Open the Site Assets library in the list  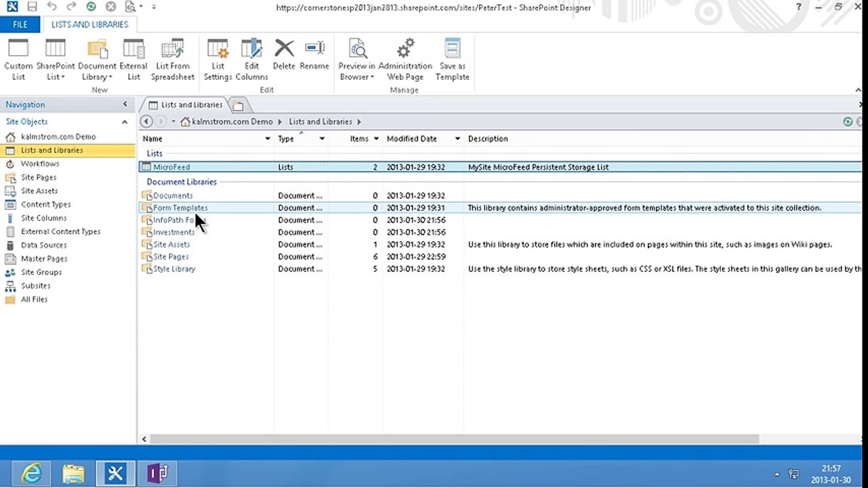coord(171,245)
